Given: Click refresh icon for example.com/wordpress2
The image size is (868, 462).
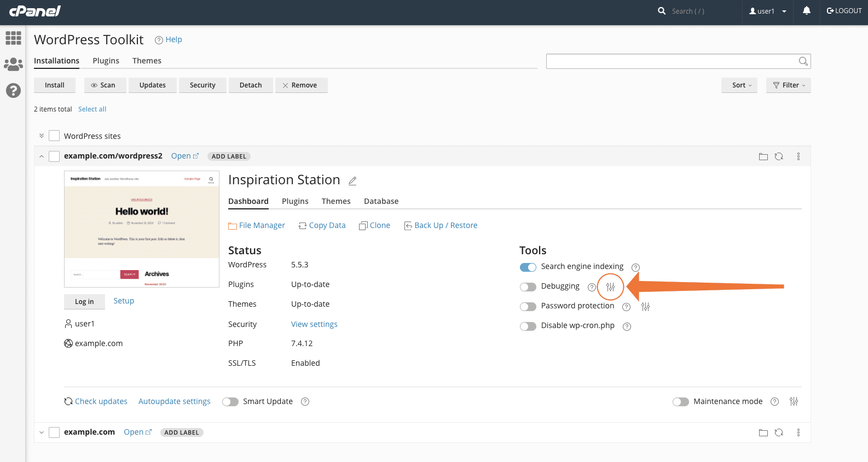Looking at the screenshot, I should point(779,156).
